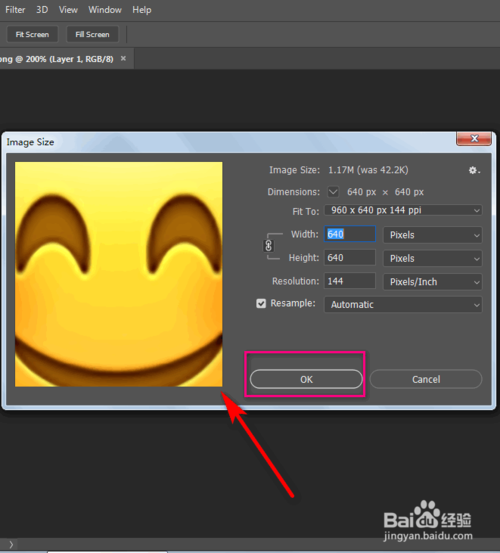
Task: Open the Fit To preset dropdown
Action: 403,210
